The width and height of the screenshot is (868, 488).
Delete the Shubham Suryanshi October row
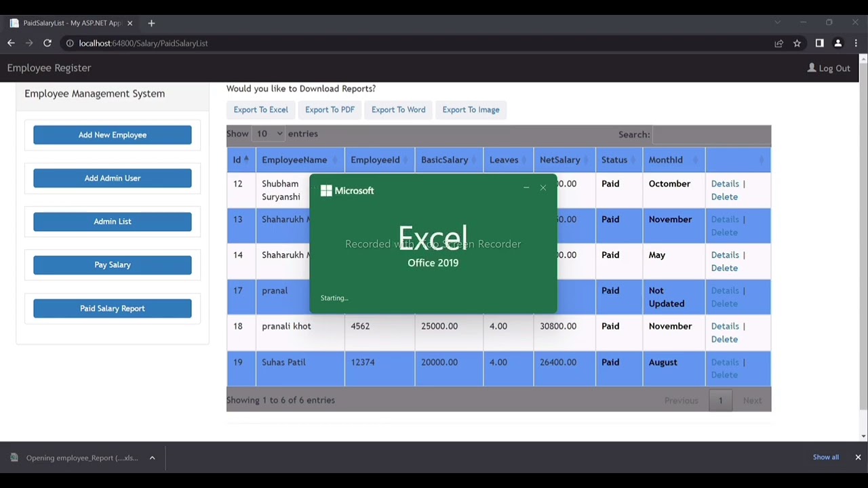click(724, 197)
